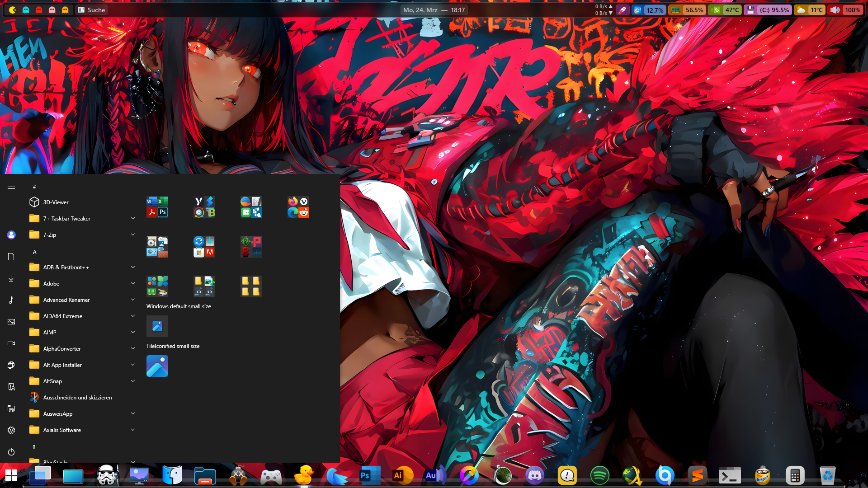Open Discord from the dock
Viewport: 868px width, 488px height.
(535, 475)
